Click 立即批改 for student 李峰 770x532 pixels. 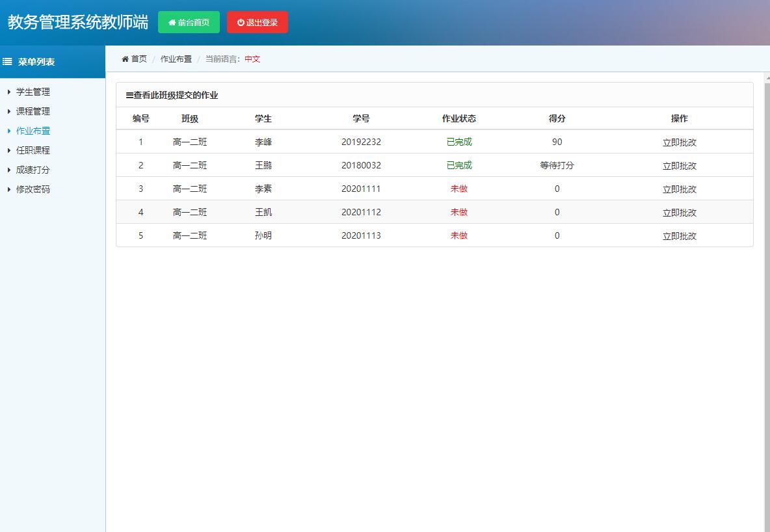point(679,142)
